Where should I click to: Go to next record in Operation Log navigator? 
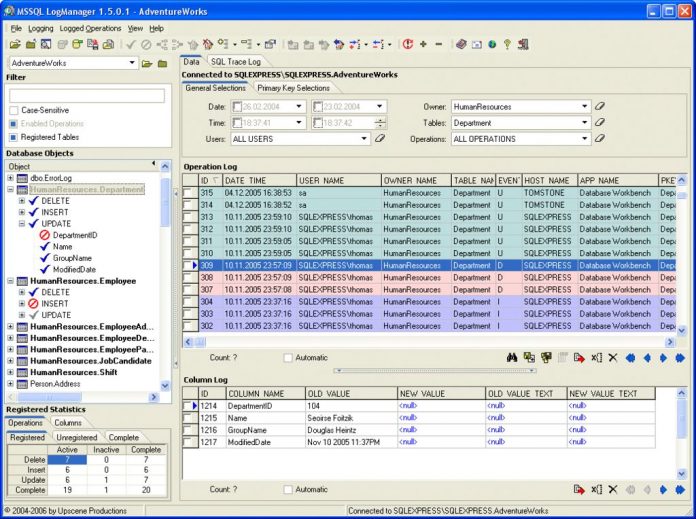click(664, 358)
